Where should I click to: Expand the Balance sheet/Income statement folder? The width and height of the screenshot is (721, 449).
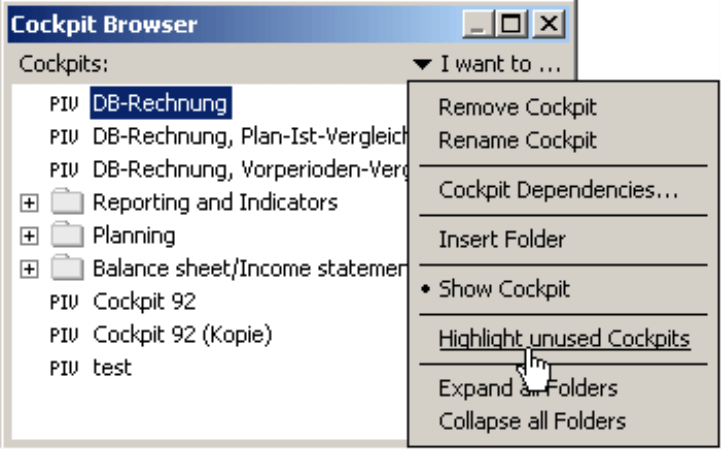coord(29,269)
